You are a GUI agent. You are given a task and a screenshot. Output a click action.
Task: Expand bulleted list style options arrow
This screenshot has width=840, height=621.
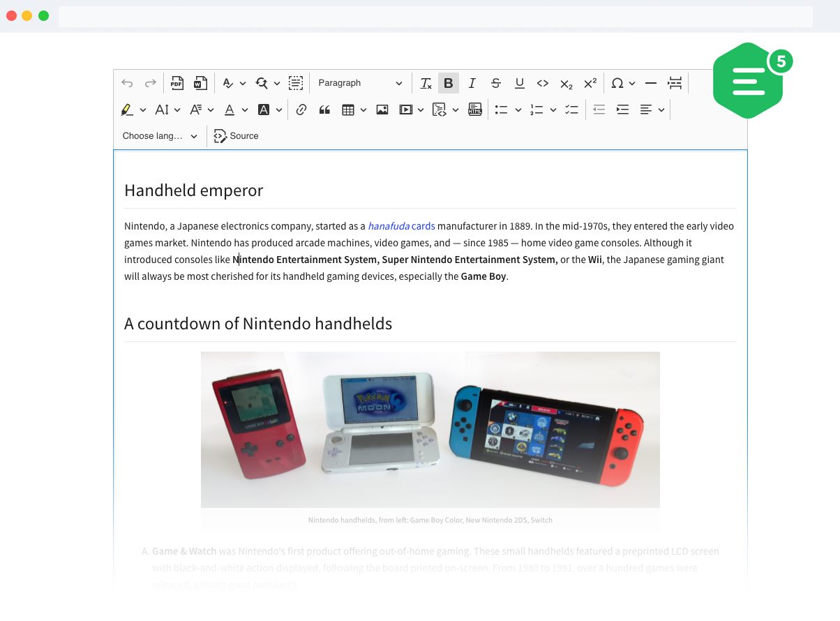tap(518, 110)
